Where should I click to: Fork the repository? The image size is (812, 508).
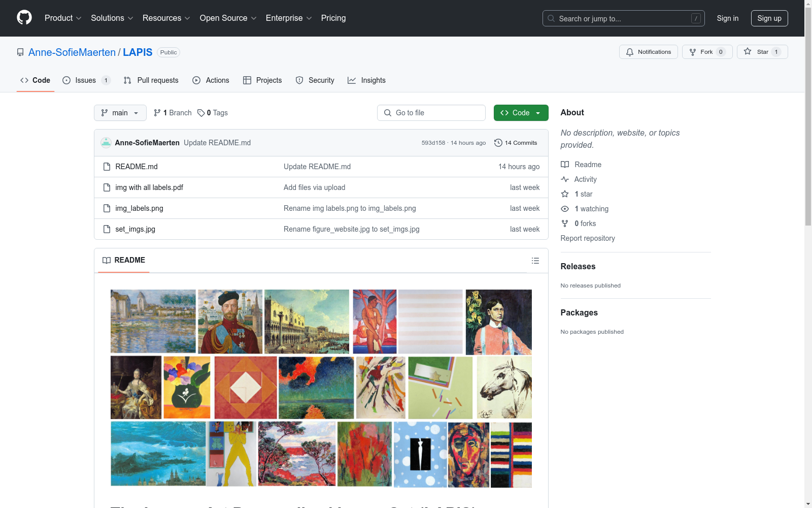click(707, 52)
